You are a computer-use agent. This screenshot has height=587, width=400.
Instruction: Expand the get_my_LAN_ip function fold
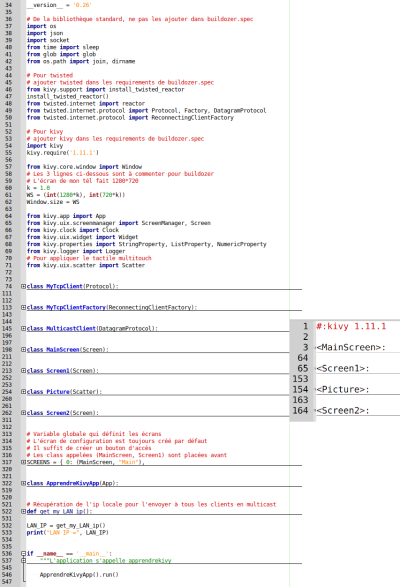(23, 511)
